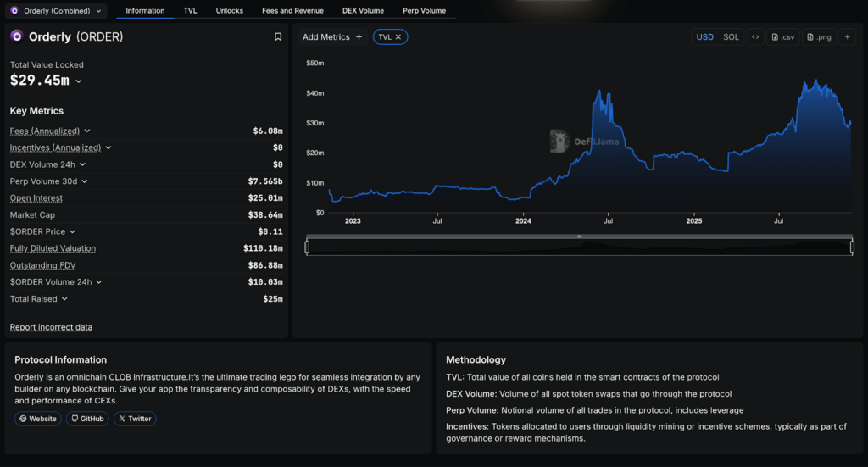Click the $7.565b perp volume value
Viewport: 868px width, 467px height.
coord(265,181)
